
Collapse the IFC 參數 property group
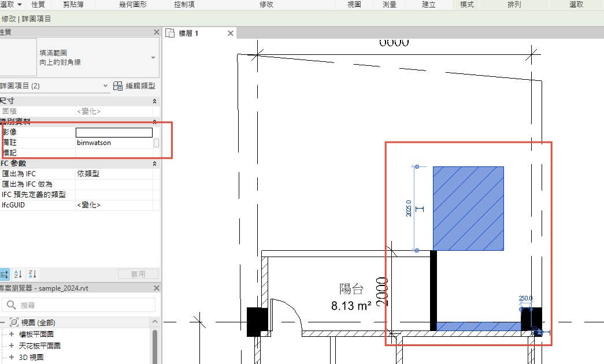[154, 164]
